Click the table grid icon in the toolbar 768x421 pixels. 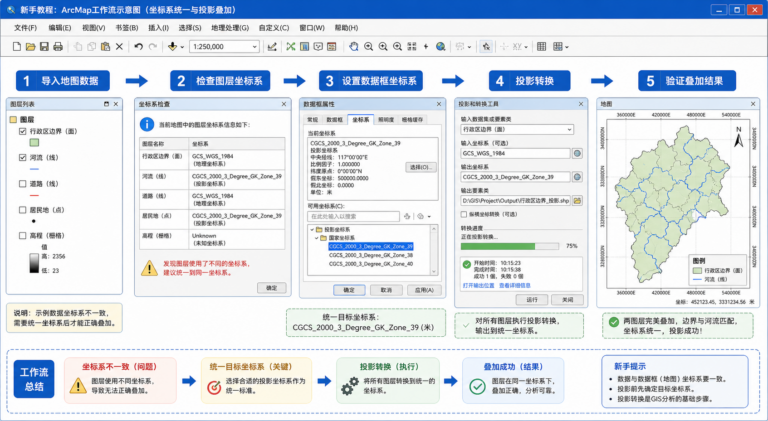(x=541, y=47)
